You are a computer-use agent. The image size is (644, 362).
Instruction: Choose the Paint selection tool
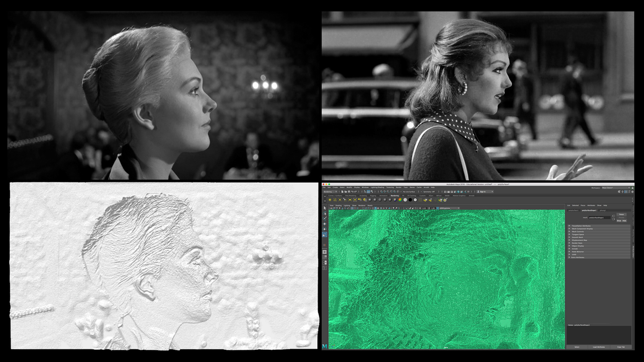325,218
